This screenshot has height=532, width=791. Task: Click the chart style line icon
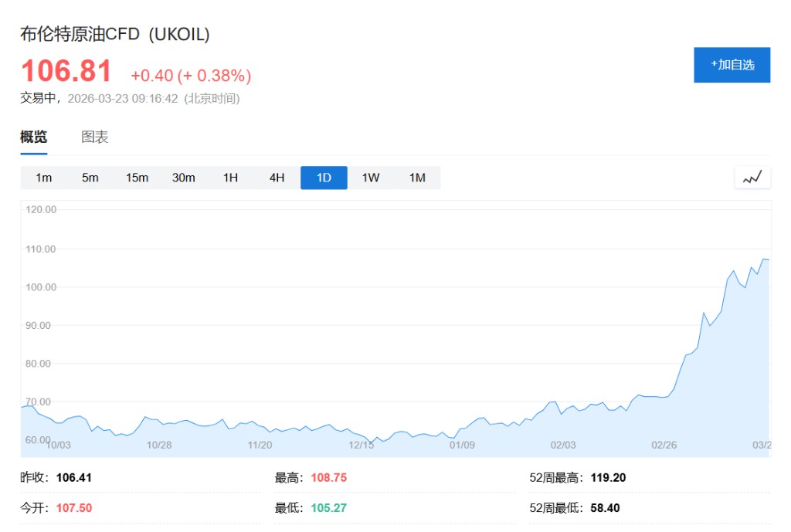[752, 178]
